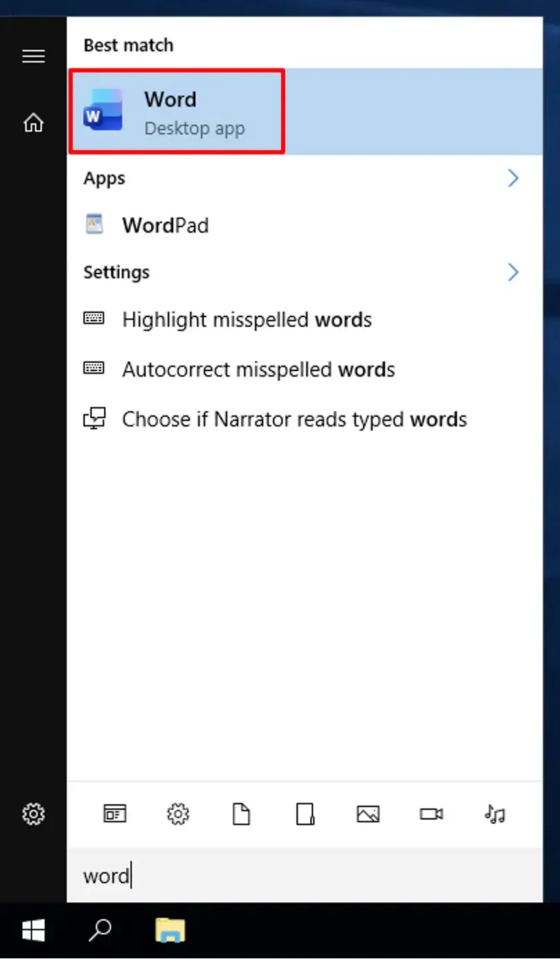
Task: Launch WordPad from the Apps list
Action: (x=165, y=225)
